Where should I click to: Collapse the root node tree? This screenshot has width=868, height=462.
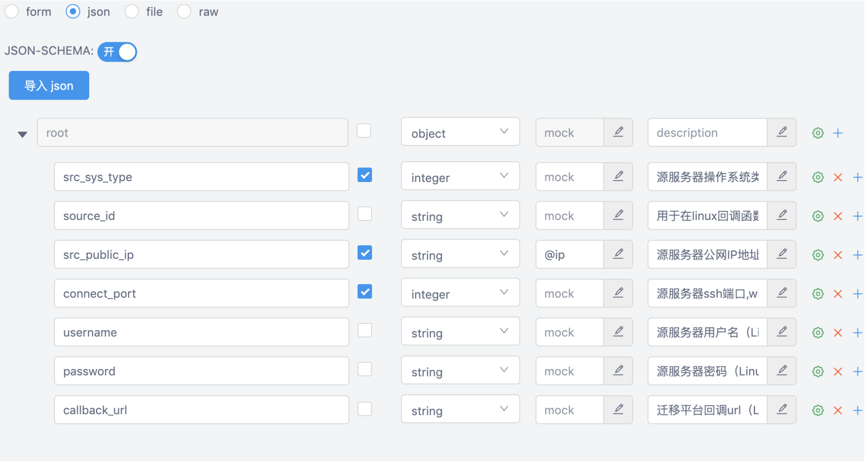[22, 134]
